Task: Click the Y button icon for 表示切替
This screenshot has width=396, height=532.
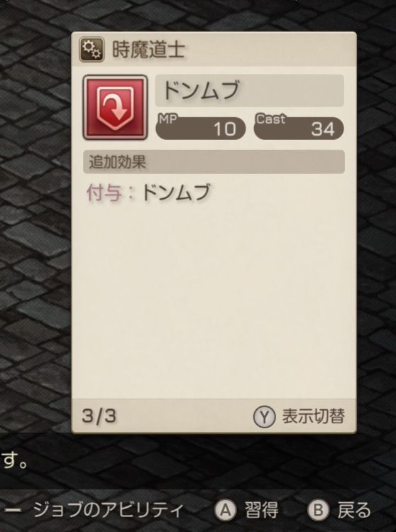Action: [265, 417]
